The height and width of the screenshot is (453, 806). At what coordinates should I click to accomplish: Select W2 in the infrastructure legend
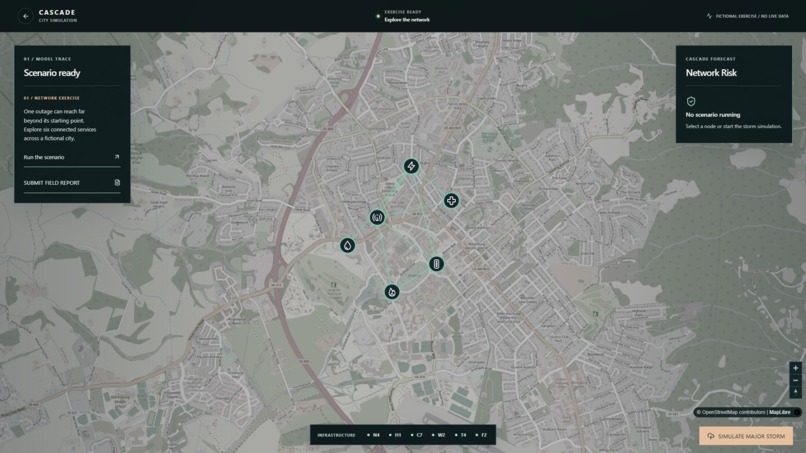438,435
